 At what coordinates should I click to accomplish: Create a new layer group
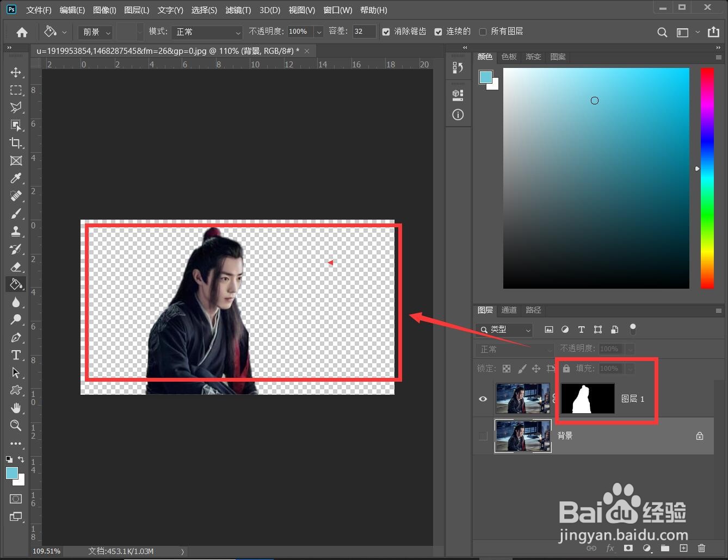pos(665,548)
